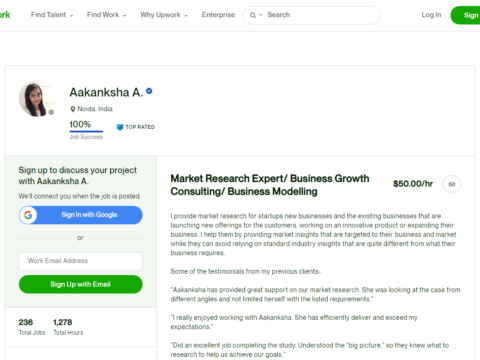Click the green Sign Up button in the header
This screenshot has width=480, height=360.
point(465,15)
